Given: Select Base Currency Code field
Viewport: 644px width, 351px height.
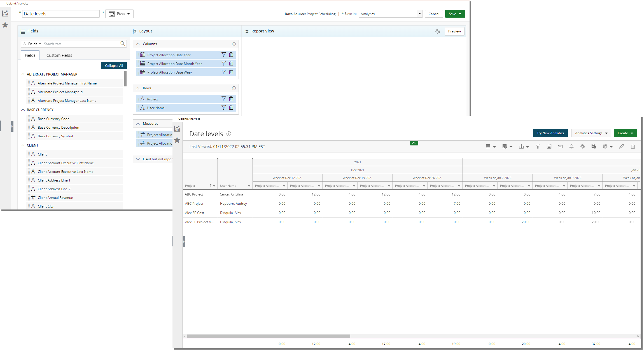Looking at the screenshot, I should 74,119.
